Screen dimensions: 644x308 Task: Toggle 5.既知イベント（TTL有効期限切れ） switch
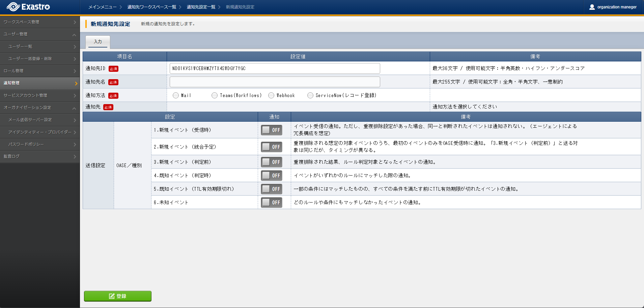click(x=272, y=189)
